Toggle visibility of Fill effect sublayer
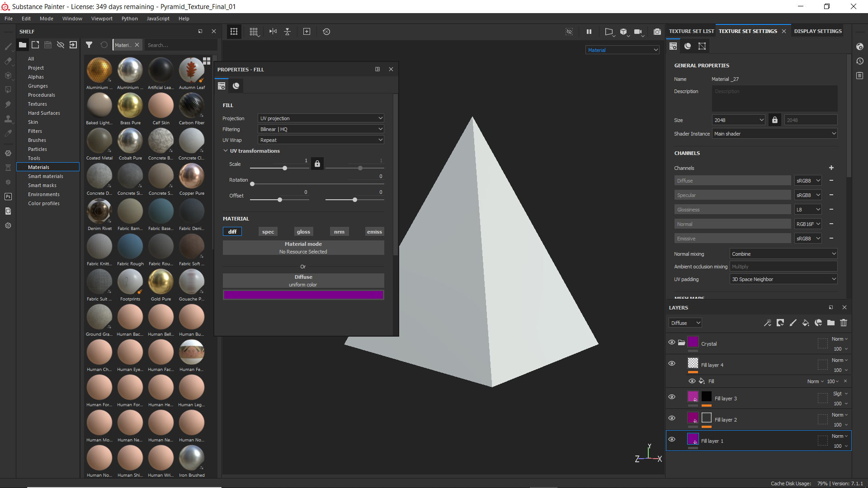This screenshot has width=868, height=488. click(692, 381)
